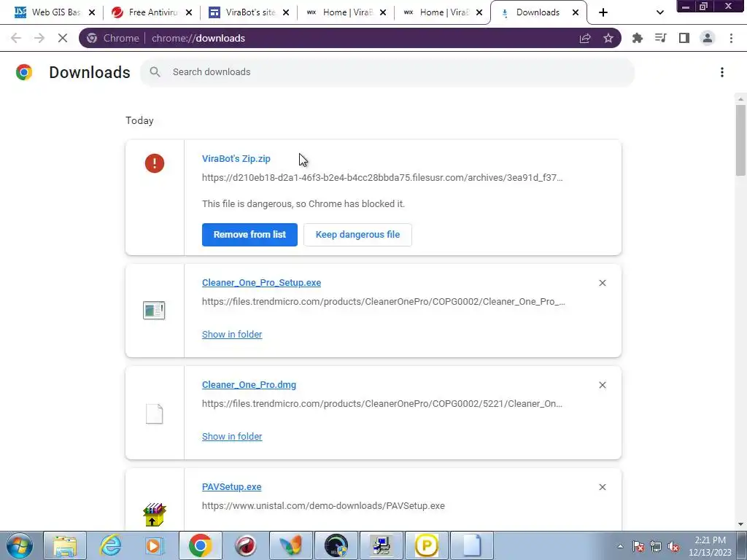Image resolution: width=747 pixels, height=560 pixels.
Task: Click the search magnifier icon
Action: pyautogui.click(x=155, y=72)
